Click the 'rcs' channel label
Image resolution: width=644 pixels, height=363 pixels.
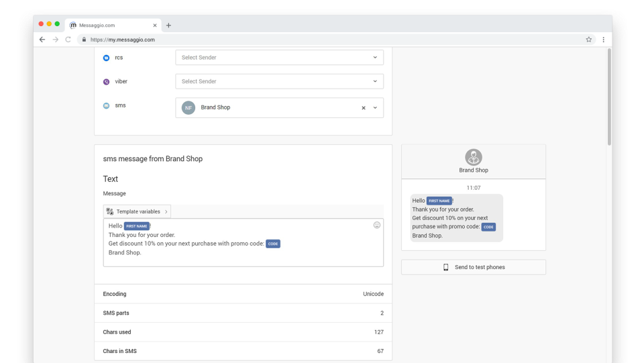[x=119, y=58]
